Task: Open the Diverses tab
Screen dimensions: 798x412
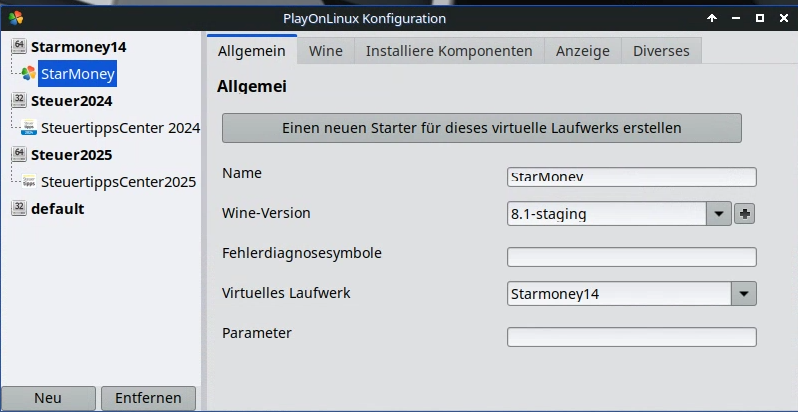Action: (x=661, y=50)
